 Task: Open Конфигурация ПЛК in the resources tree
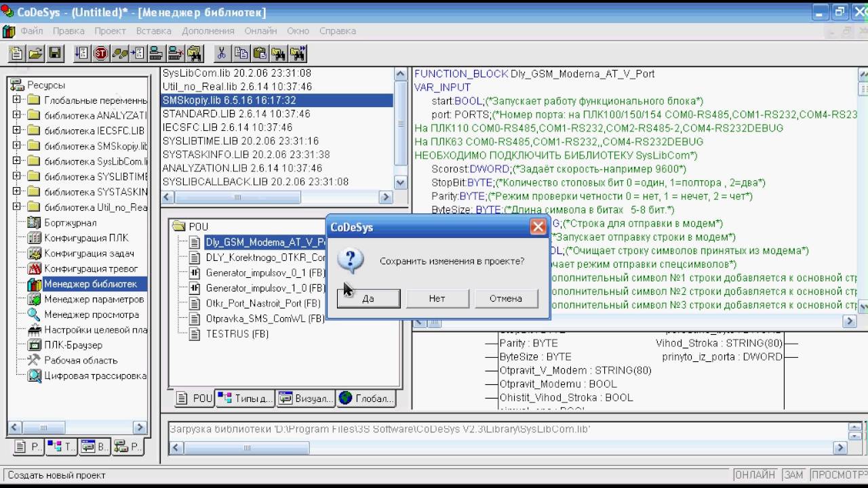[x=86, y=238]
